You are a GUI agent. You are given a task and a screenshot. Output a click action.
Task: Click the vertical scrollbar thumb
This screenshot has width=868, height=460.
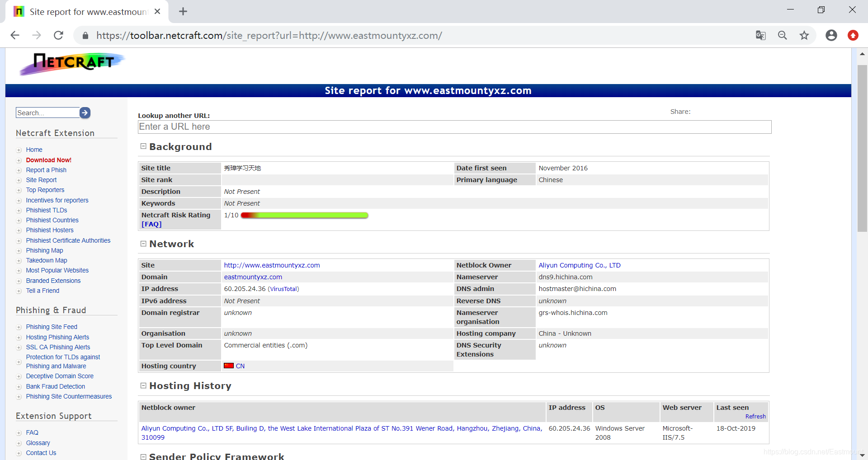862,148
